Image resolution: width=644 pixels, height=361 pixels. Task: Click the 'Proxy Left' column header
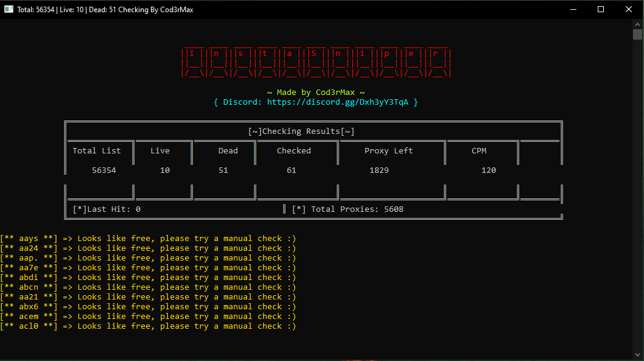[x=388, y=151]
